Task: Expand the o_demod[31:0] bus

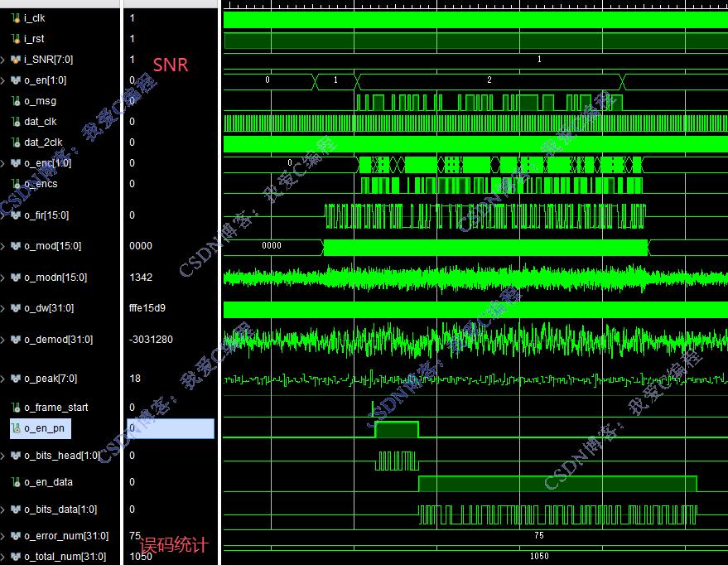Action: pos(3,340)
